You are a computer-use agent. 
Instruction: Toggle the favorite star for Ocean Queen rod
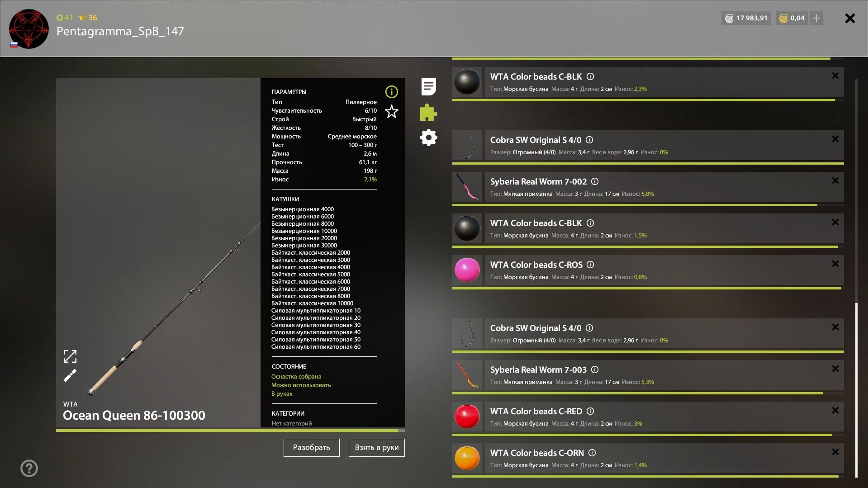click(391, 111)
